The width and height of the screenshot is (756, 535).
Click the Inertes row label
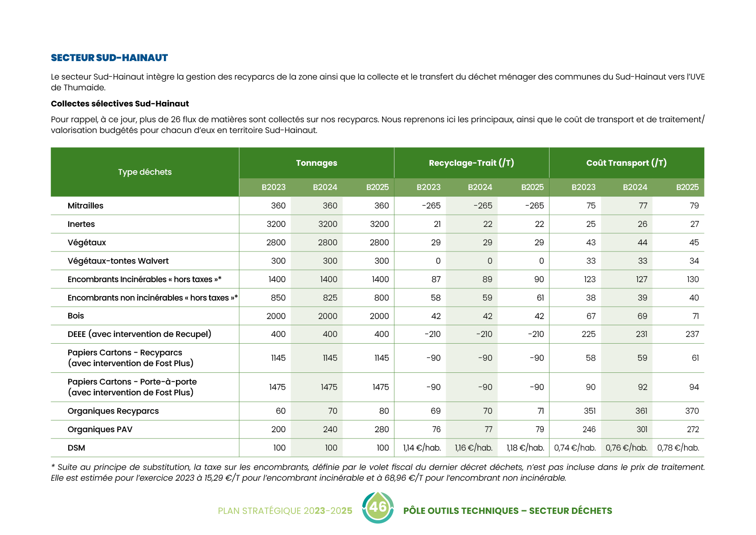[x=81, y=224]
